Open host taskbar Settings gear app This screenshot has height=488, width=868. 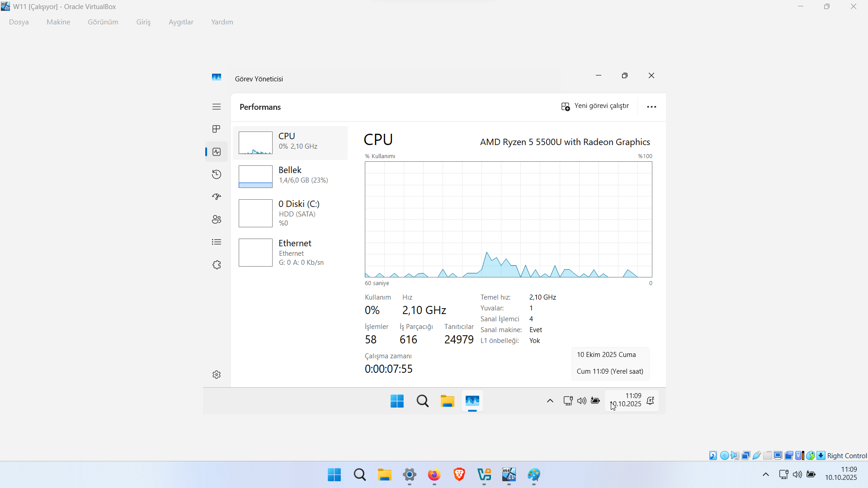pos(410,475)
